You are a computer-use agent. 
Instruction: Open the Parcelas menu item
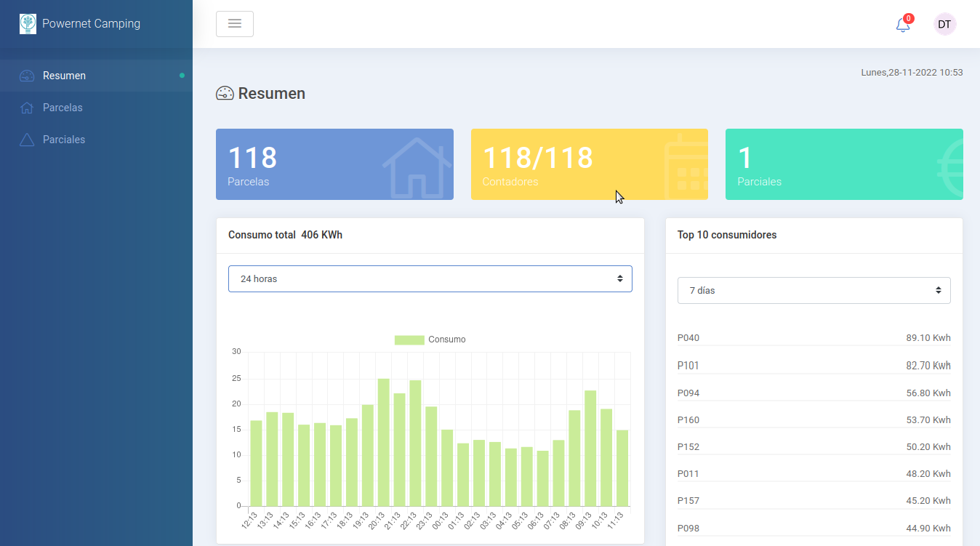pyautogui.click(x=96, y=108)
